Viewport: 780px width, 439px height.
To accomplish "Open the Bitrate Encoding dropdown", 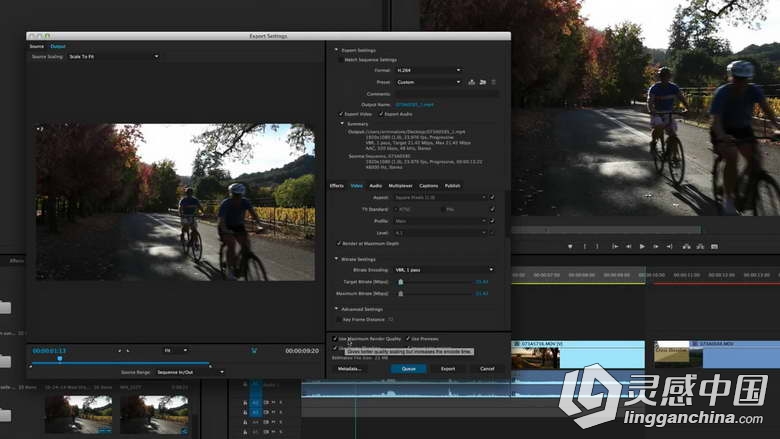I will pyautogui.click(x=444, y=269).
